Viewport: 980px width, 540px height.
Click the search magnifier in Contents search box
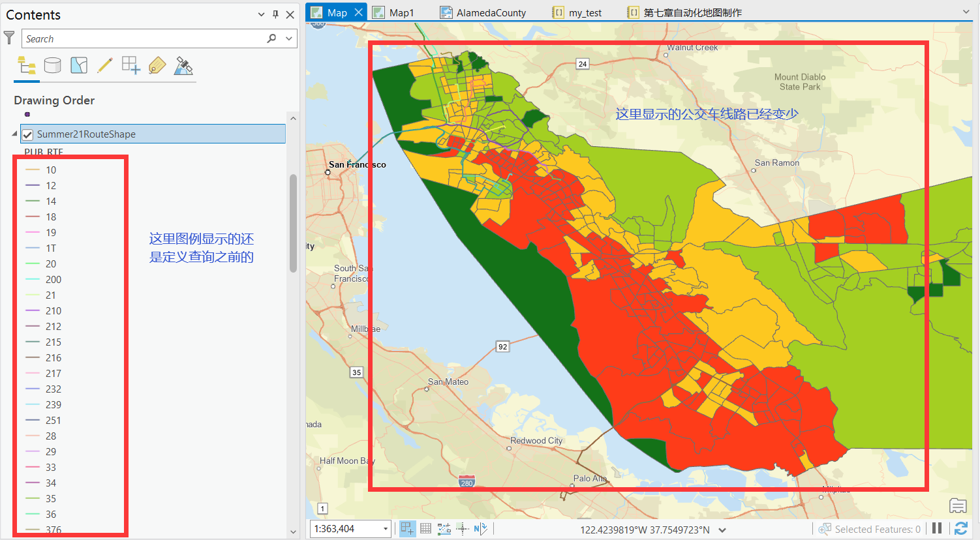coord(271,38)
